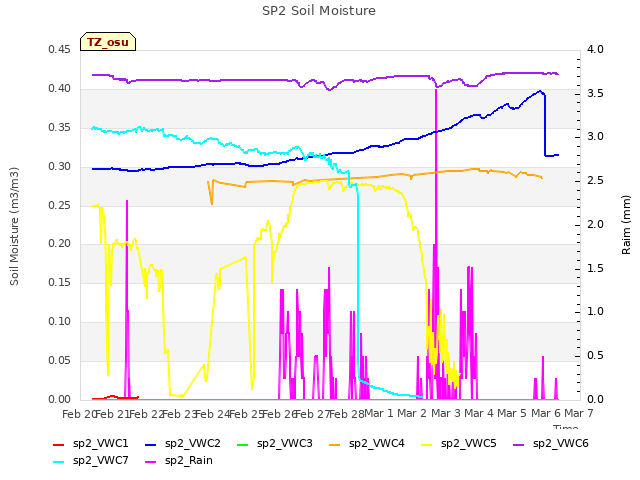
Task: Click the Mar 7 date label
Action: pyautogui.click(x=579, y=413)
